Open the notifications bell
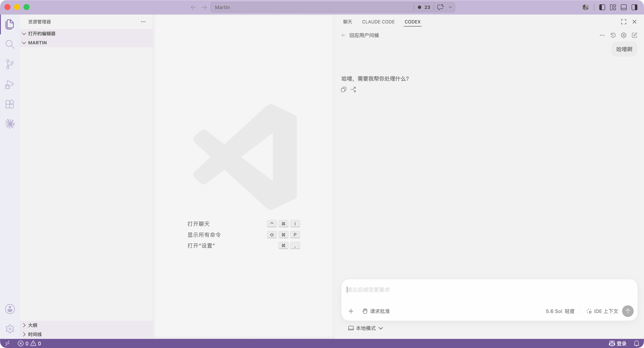Image resolution: width=644 pixels, height=348 pixels. tap(636, 343)
